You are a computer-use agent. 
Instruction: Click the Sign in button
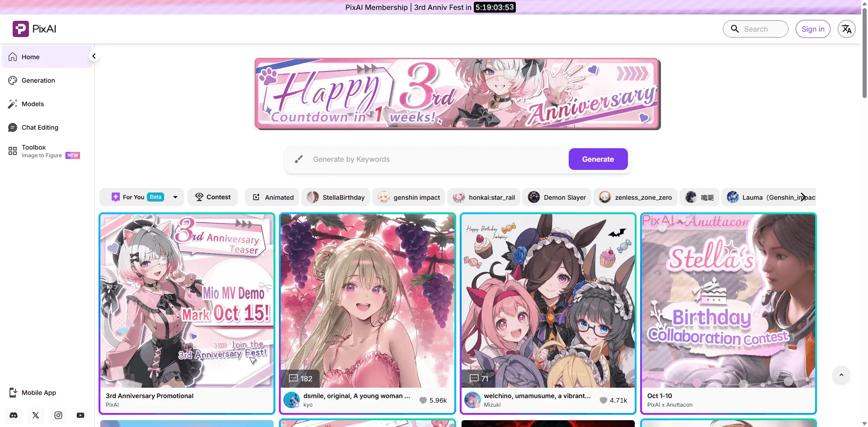(x=812, y=29)
